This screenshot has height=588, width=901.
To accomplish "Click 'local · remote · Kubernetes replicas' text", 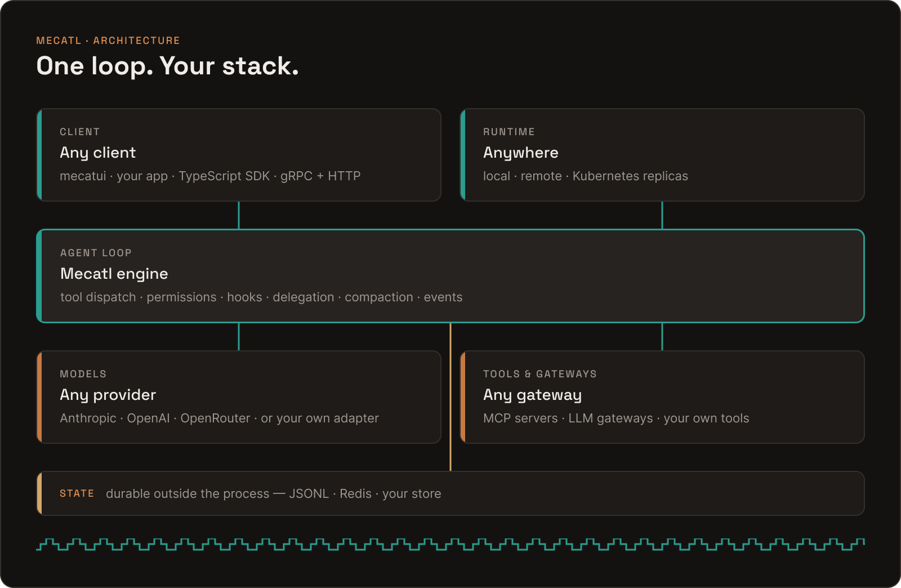I will coord(586,176).
